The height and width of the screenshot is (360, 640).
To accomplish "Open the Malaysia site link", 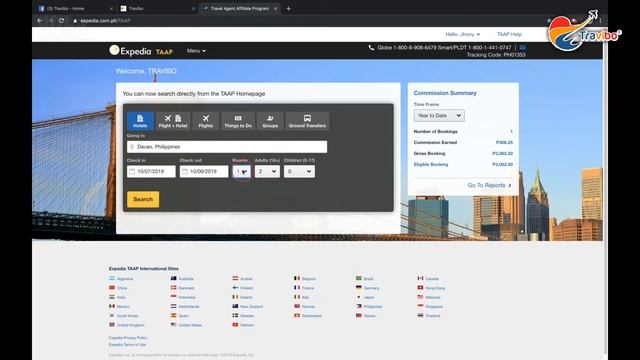I will (x=433, y=298).
